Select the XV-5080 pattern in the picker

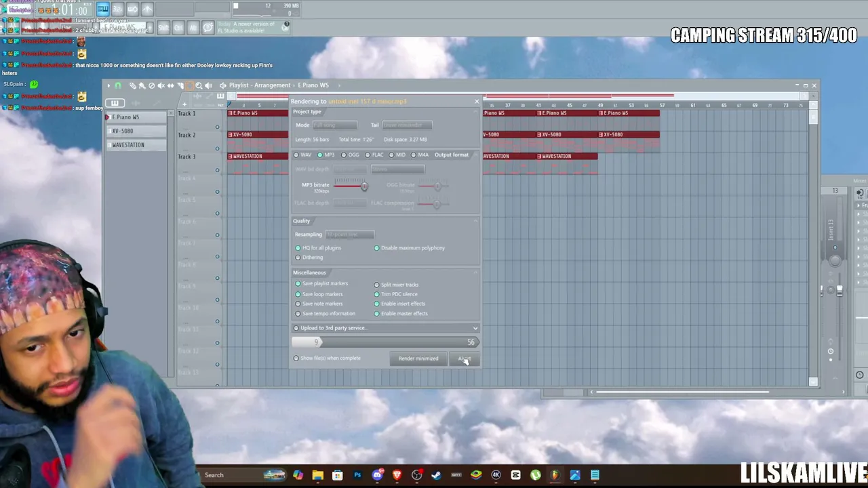[136, 131]
